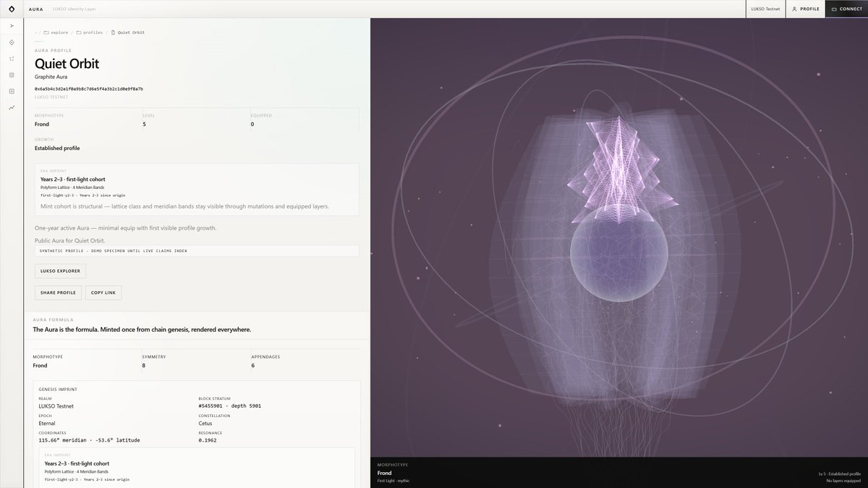This screenshot has width=868, height=488.
Task: Click the Level value 5
Action: (x=145, y=125)
